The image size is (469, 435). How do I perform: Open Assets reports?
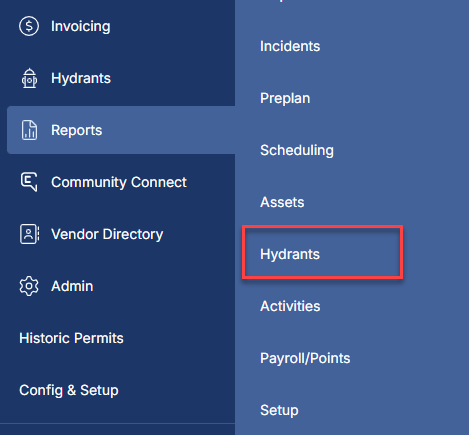(282, 202)
